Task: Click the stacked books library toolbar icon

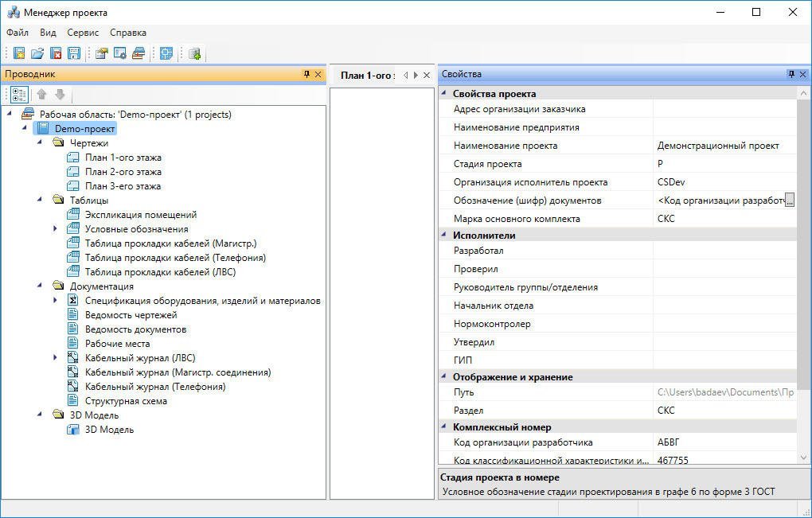Action: 139,53
